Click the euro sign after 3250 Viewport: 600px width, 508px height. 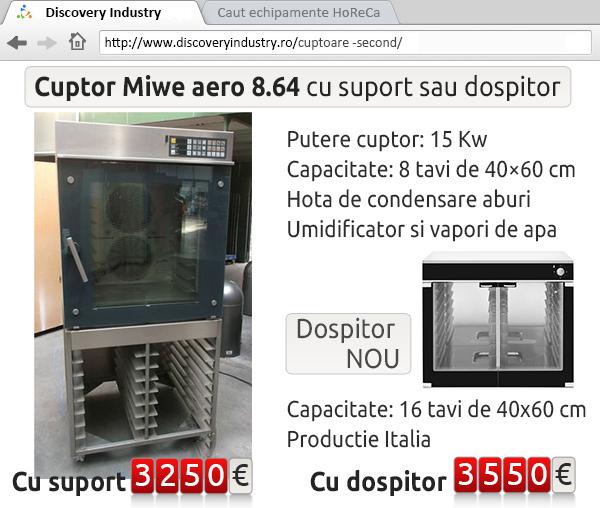click(x=241, y=476)
